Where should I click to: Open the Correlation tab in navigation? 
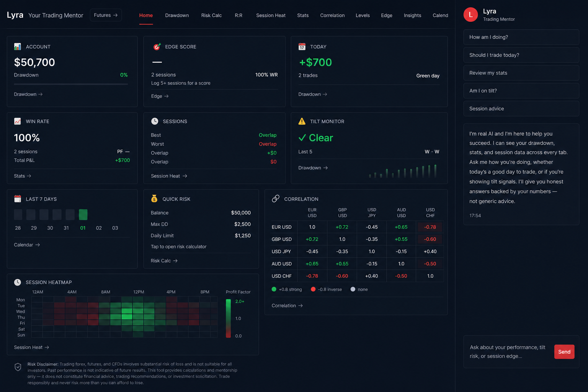tap(332, 15)
